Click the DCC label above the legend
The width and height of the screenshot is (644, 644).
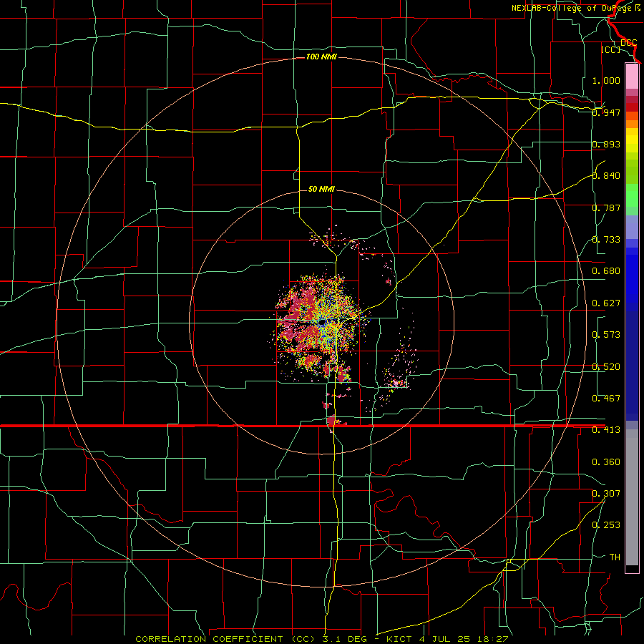coord(628,43)
